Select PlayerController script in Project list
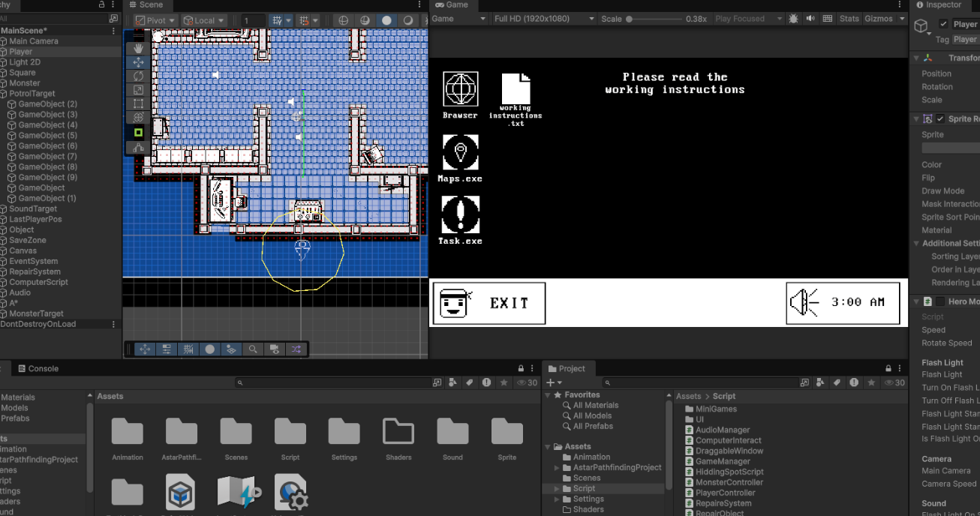The width and height of the screenshot is (980, 516). pyautogui.click(x=725, y=493)
